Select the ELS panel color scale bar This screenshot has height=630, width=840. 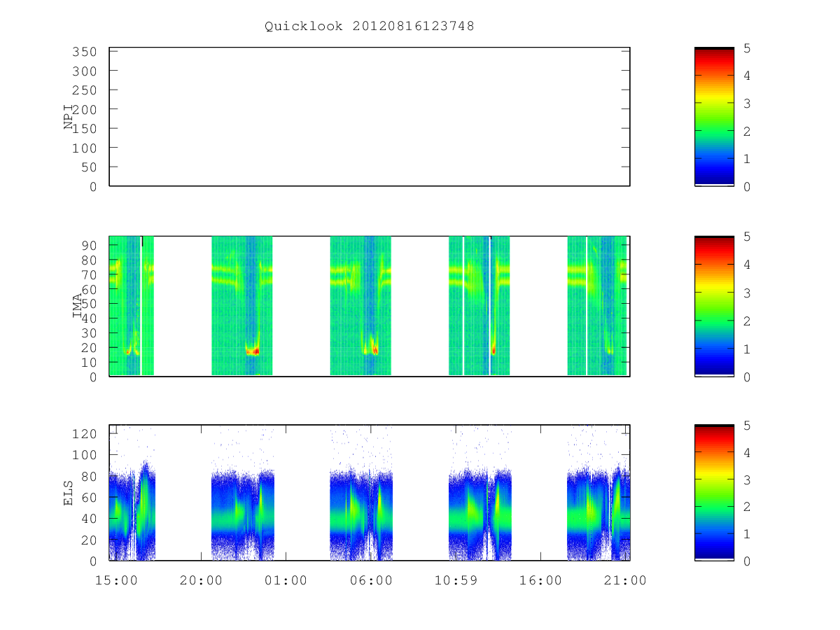(714, 492)
